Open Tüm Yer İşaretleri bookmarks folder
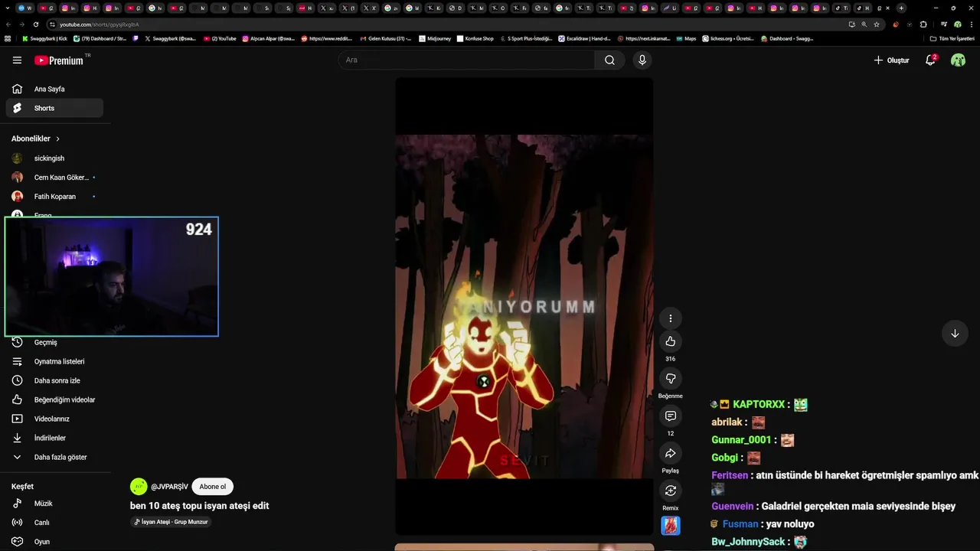 click(952, 38)
